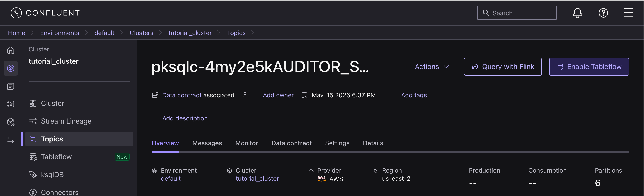Click the Tableflow icon in sidebar

[x=33, y=157]
